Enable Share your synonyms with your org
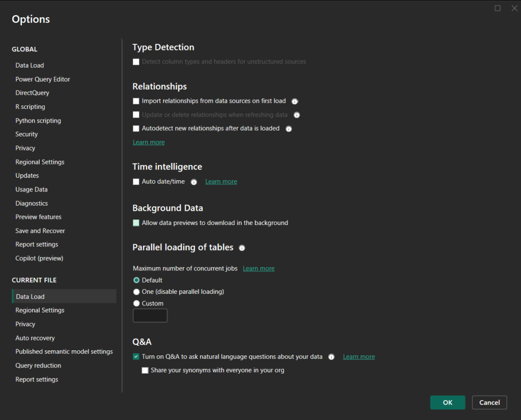Image resolution: width=521 pixels, height=420 pixels. (145, 370)
